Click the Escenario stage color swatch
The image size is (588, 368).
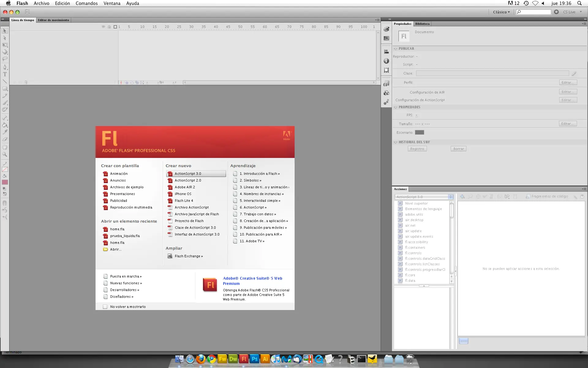coord(419,132)
